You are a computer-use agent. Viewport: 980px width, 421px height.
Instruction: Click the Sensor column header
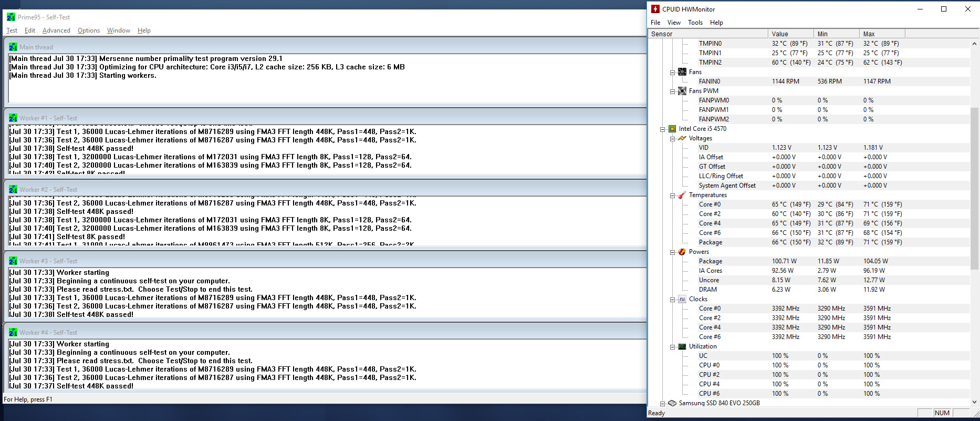pyautogui.click(x=708, y=34)
